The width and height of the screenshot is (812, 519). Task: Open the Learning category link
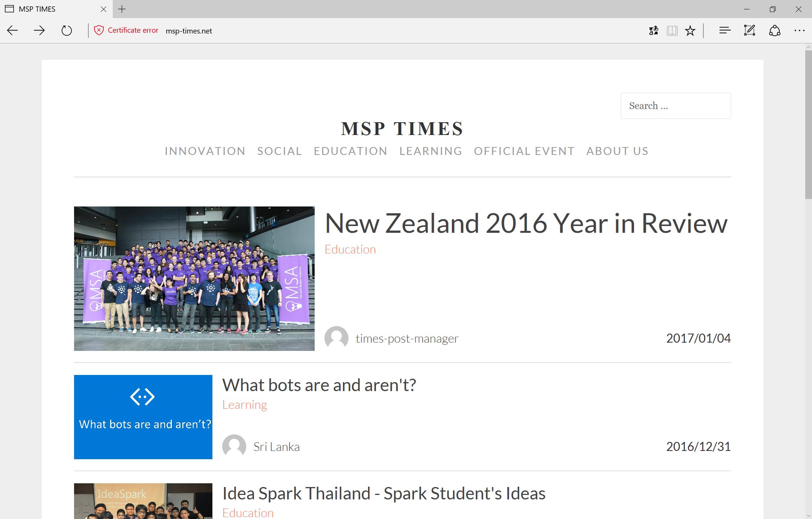pos(244,405)
